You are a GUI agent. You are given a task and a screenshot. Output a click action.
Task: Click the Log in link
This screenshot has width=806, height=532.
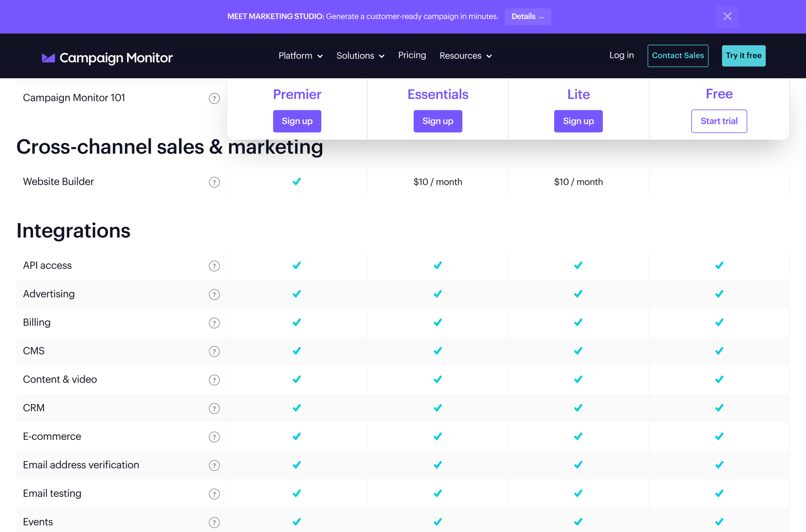click(x=622, y=55)
